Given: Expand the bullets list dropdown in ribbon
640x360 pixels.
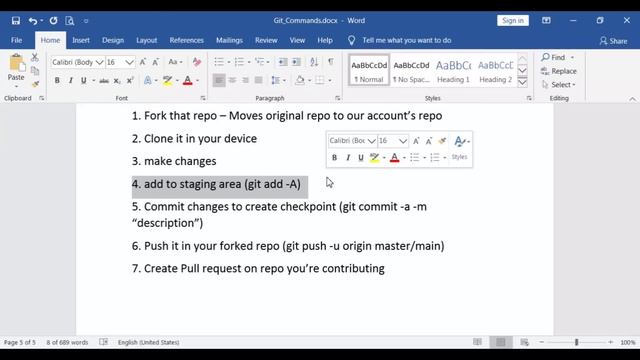Looking at the screenshot, I should tap(229, 62).
